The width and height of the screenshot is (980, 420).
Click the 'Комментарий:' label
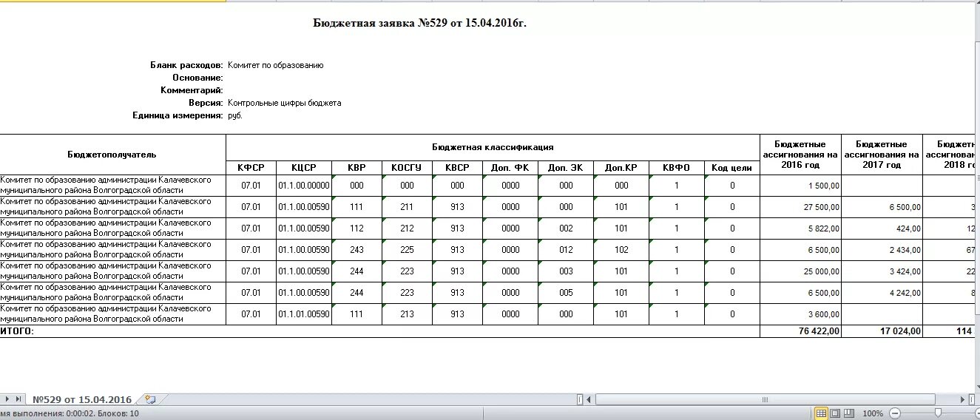(192, 90)
